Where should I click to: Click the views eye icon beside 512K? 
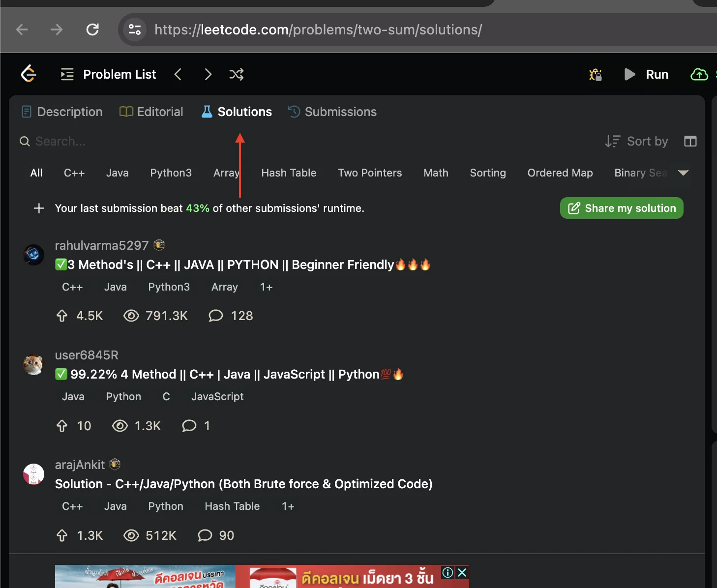point(131,535)
